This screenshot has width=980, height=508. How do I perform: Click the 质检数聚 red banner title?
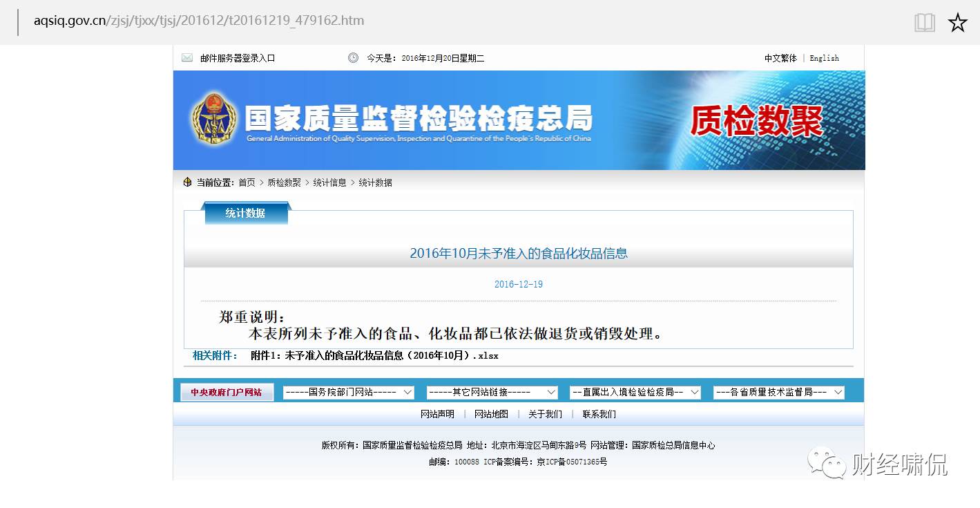coord(757,121)
